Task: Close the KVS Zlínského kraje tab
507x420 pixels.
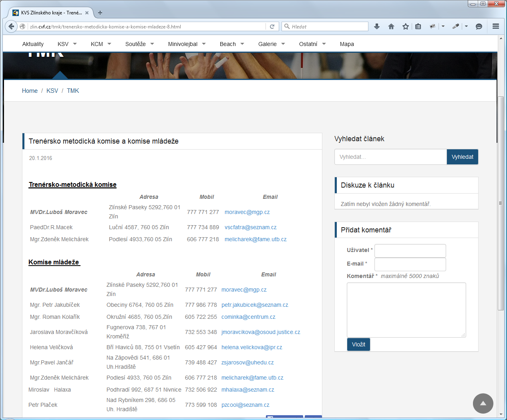Action: pyautogui.click(x=87, y=13)
